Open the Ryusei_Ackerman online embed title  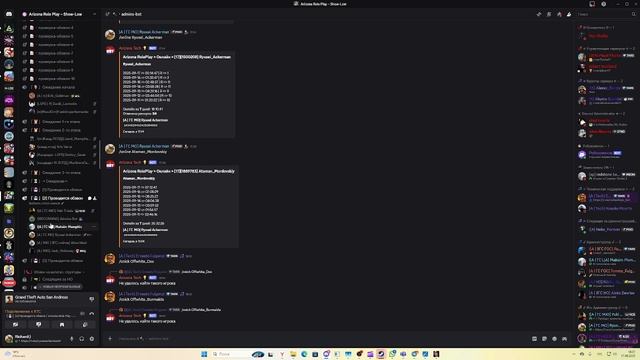pyautogui.click(x=177, y=57)
